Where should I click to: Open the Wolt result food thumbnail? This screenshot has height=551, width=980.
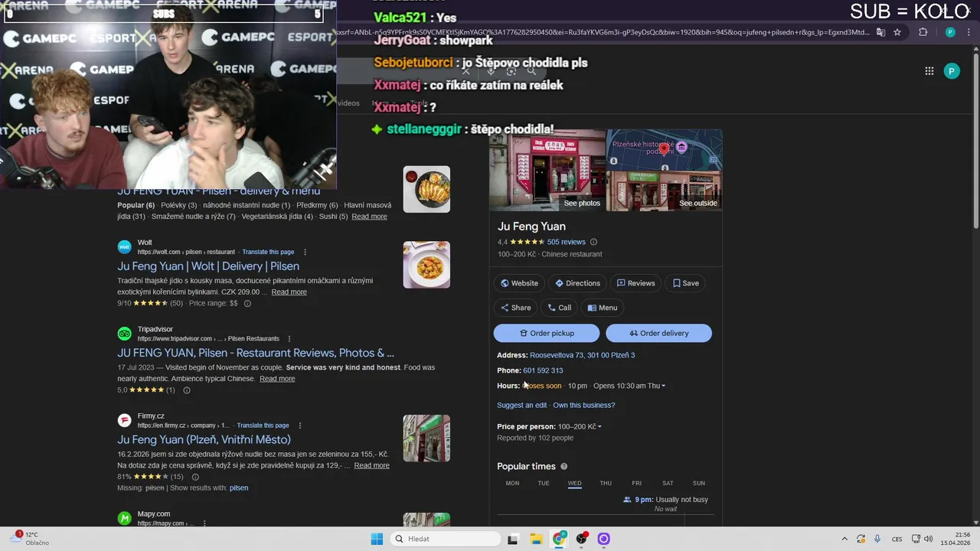pyautogui.click(x=426, y=265)
